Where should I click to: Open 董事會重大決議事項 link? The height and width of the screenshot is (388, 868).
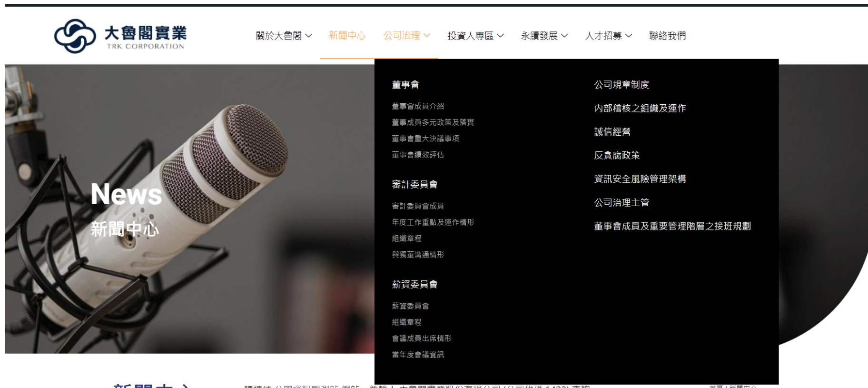pos(425,139)
